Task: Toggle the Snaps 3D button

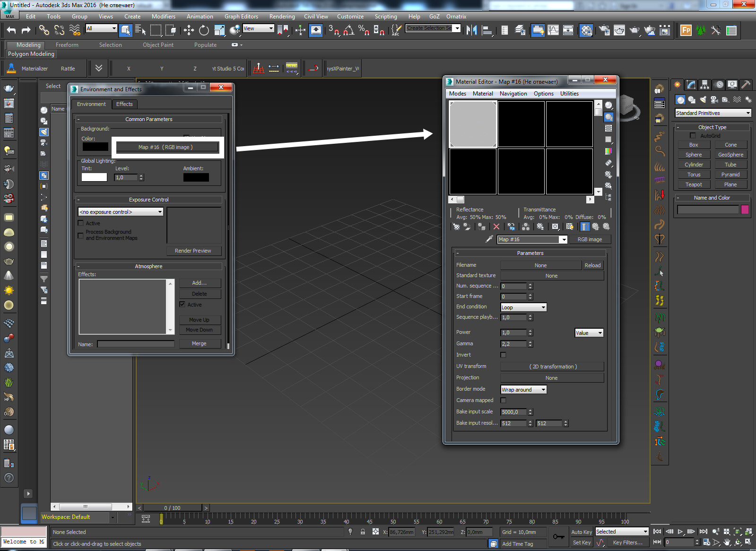Action: click(333, 30)
